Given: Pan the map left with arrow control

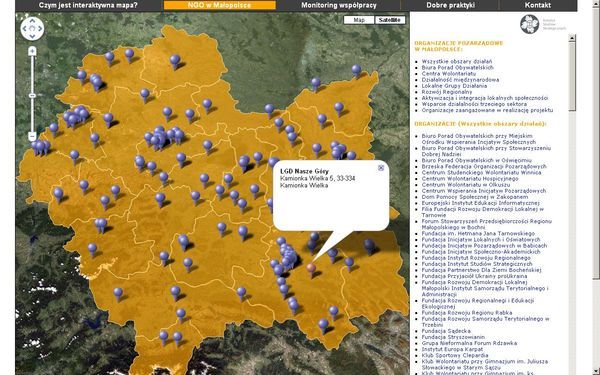Looking at the screenshot, I should (x=24, y=28).
